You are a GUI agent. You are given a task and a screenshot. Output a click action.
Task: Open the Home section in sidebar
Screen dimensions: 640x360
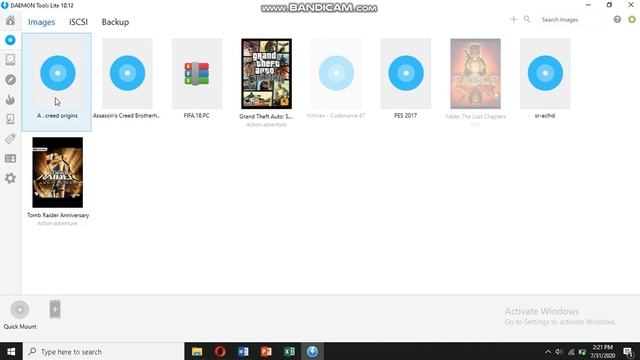point(10,20)
